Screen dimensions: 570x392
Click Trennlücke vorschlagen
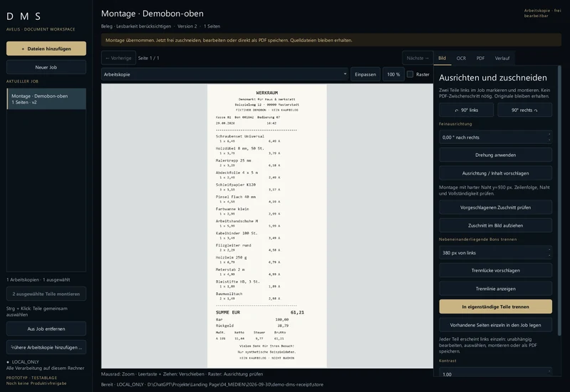click(x=495, y=271)
